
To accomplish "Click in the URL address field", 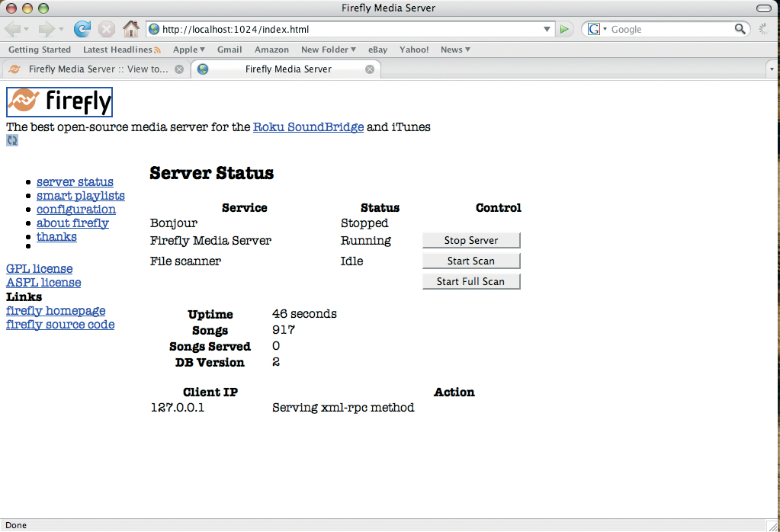I will (351, 29).
